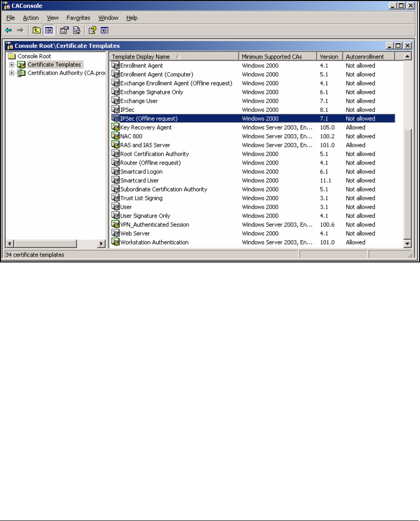Click the RAS and IAS Server icon
Screen dimensions: 420x521
click(x=115, y=145)
